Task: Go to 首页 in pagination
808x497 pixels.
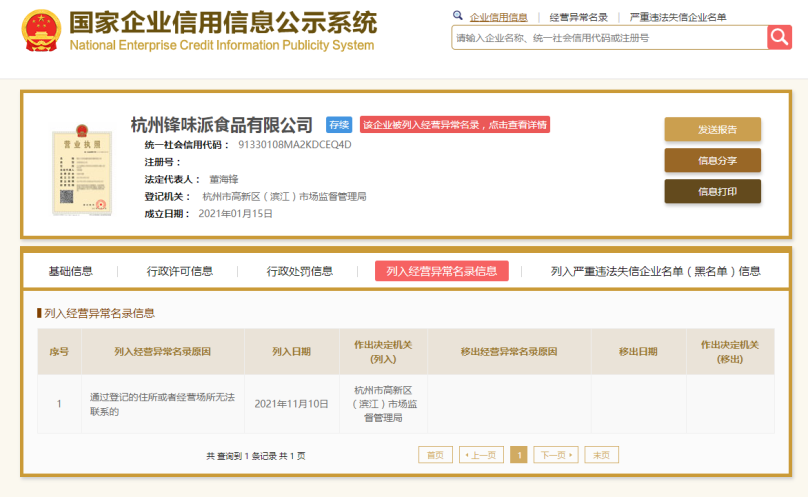Action: click(435, 455)
